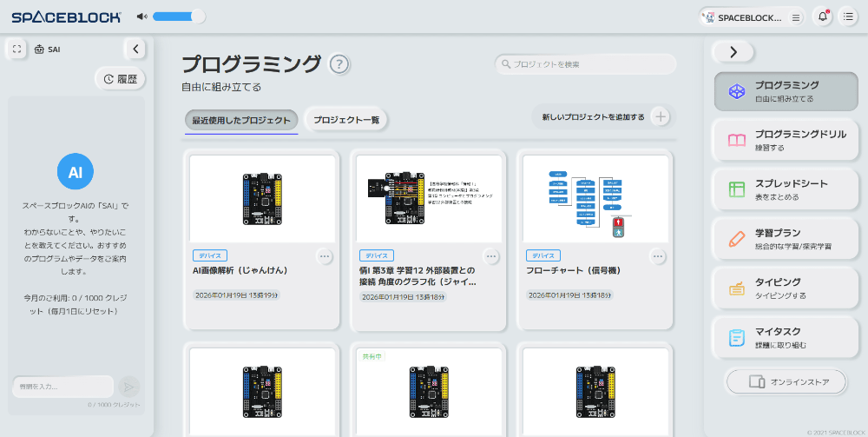
Task: Adjust the volume slider
Action: click(x=179, y=17)
